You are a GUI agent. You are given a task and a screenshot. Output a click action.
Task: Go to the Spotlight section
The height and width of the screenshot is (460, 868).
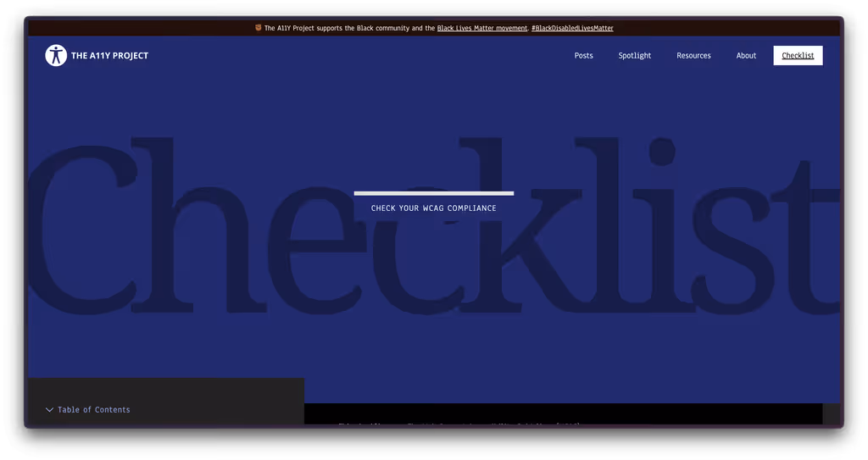(x=635, y=56)
